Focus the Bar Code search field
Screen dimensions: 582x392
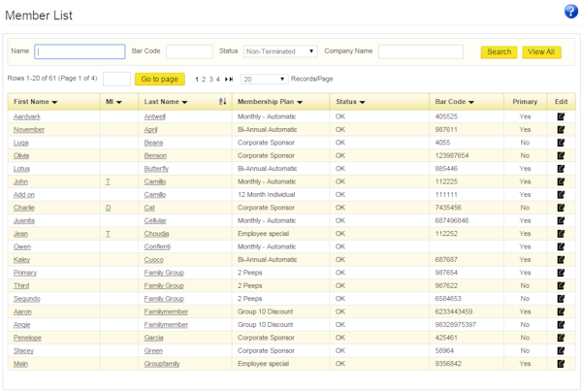point(189,51)
